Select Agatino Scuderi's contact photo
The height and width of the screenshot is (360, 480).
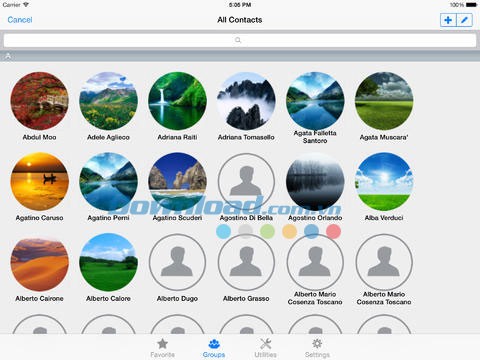(x=177, y=182)
